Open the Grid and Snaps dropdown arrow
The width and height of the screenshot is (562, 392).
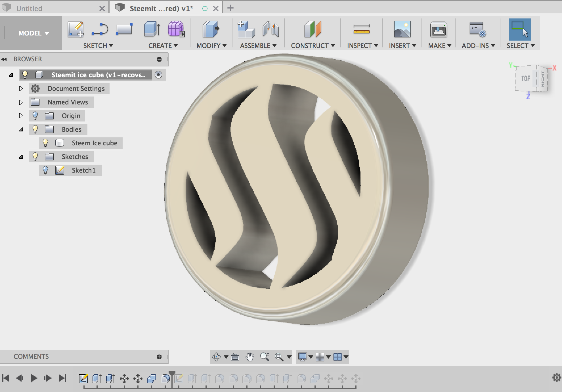328,357
